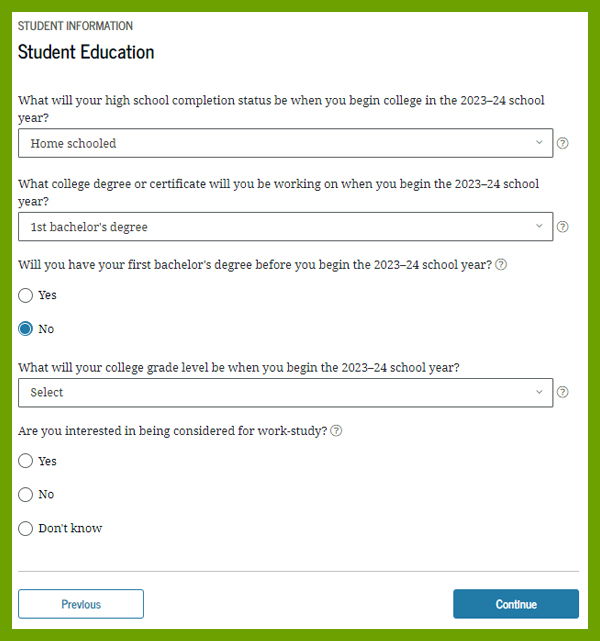Click the high school completion question text

click(x=281, y=109)
